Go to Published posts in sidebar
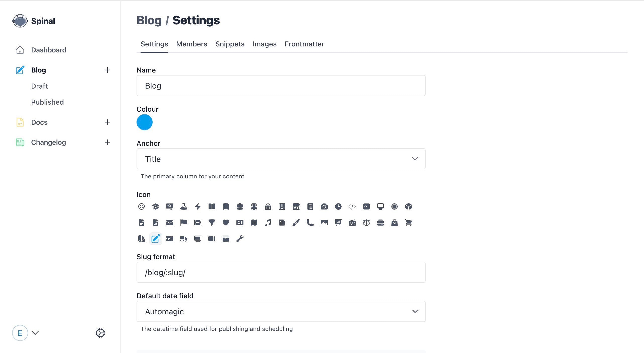This screenshot has width=644, height=353. click(47, 102)
